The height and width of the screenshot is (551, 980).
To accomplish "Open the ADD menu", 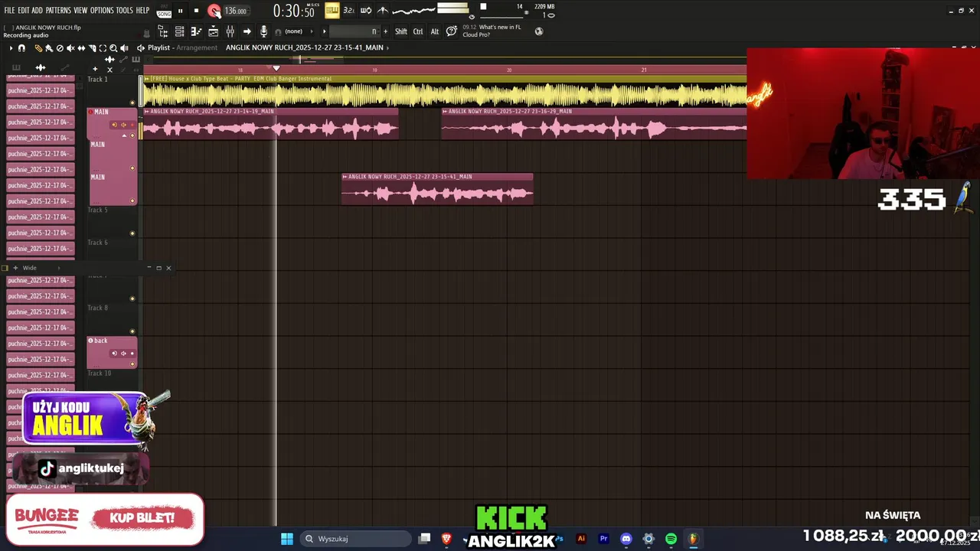I will coord(37,11).
